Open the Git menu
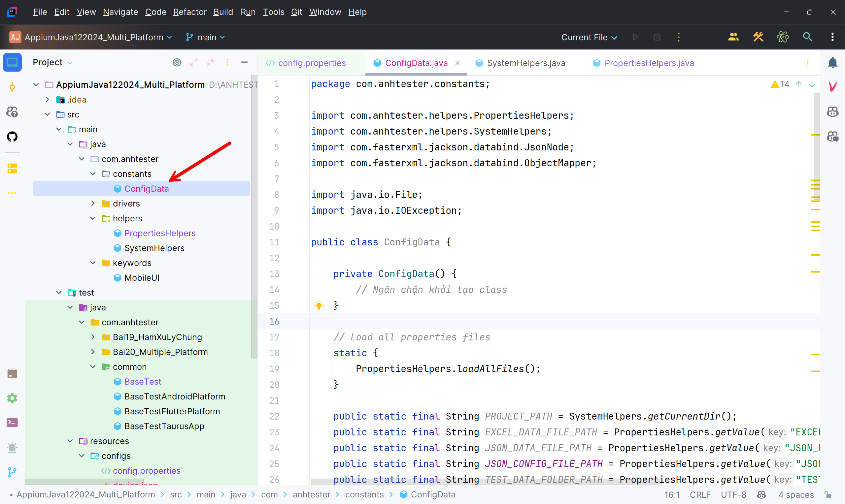 click(x=296, y=12)
